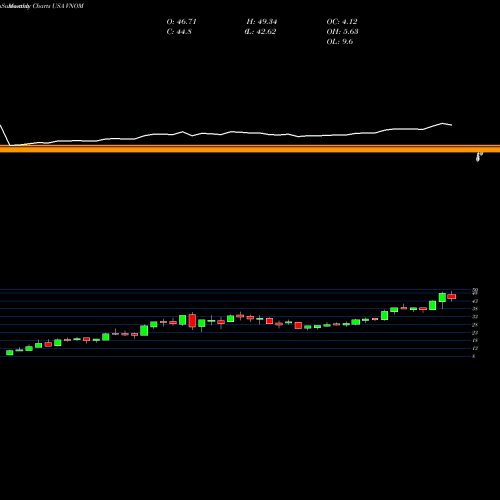Click the close price value "C: 44.8"
The width and height of the screenshot is (500, 500).
(x=179, y=32)
